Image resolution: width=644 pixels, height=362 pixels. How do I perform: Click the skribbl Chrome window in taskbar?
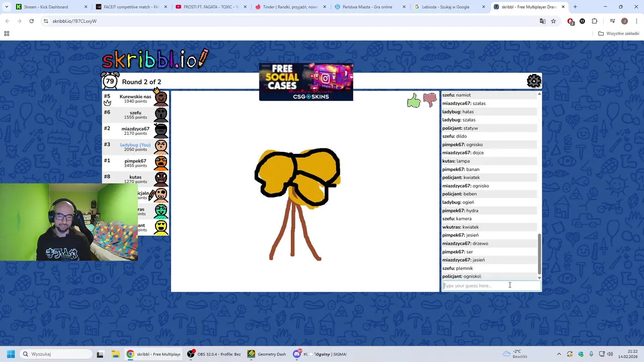click(153, 354)
